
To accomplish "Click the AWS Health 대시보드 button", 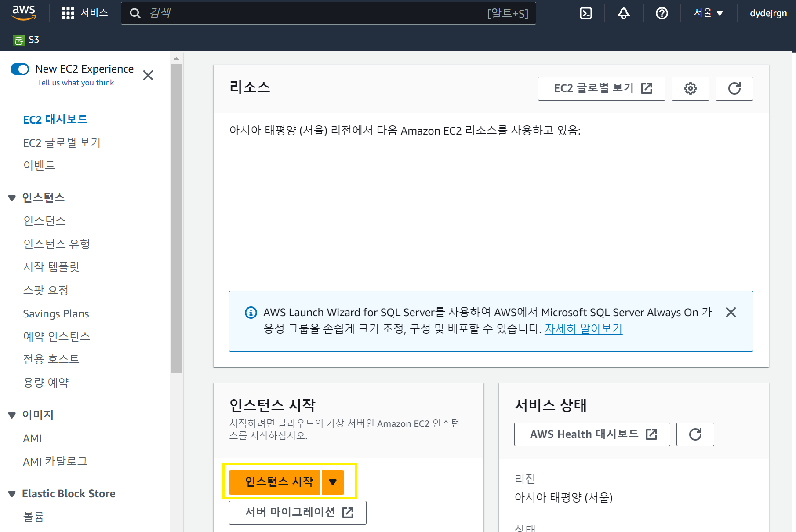I will 592,434.
